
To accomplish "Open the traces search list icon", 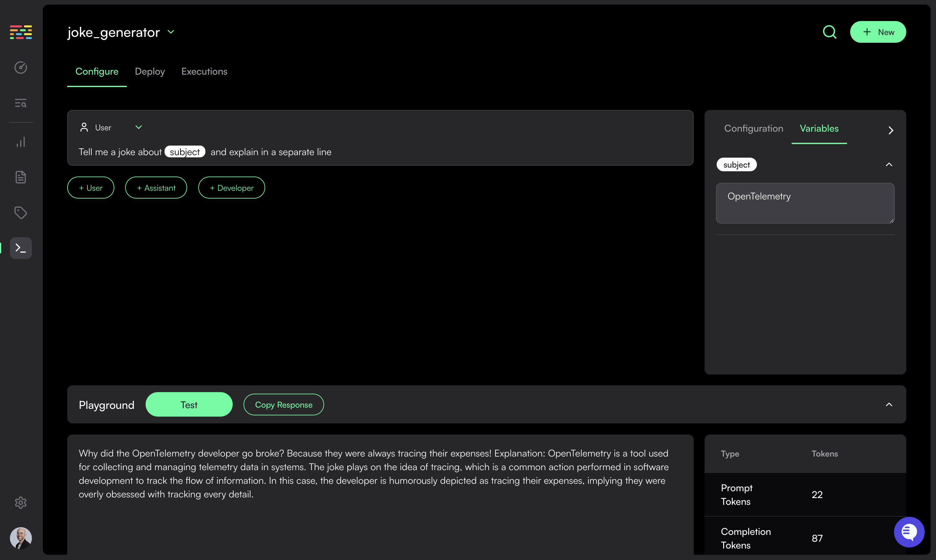I will (21, 103).
